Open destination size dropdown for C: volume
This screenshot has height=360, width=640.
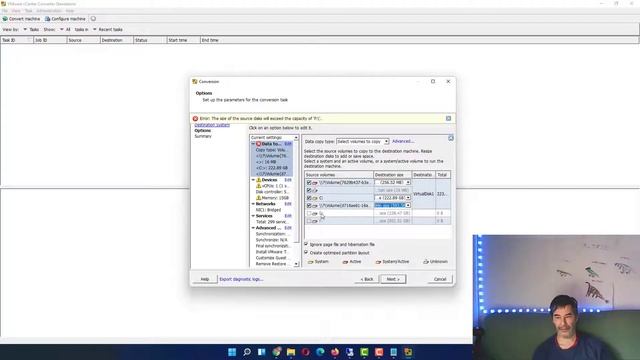click(x=408, y=198)
